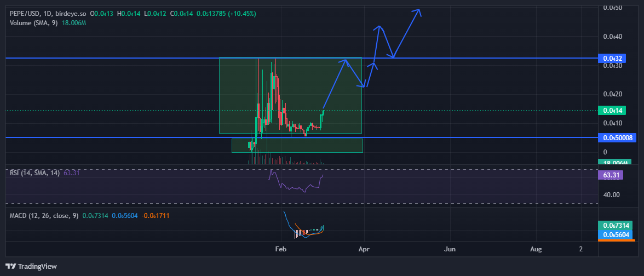Click the 0.0450 price axis label
The height and width of the screenshot is (276, 644).
(x=612, y=8)
